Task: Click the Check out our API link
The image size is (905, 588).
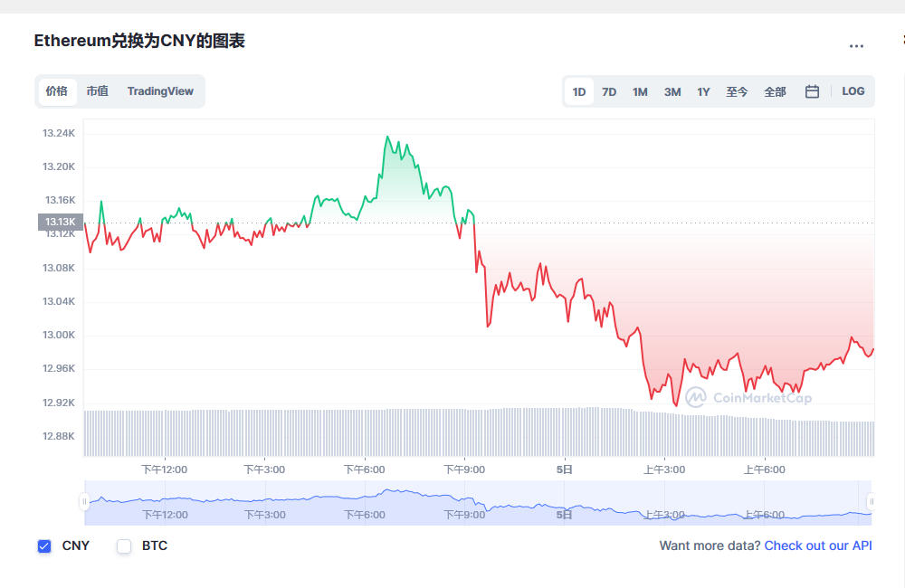Action: 818,545
